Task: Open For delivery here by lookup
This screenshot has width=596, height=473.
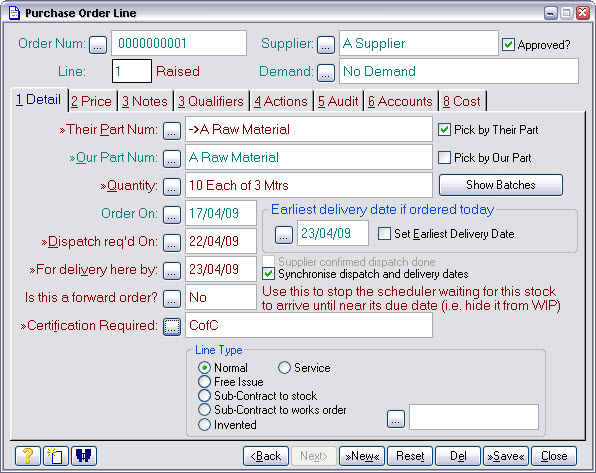Action: coord(172,271)
